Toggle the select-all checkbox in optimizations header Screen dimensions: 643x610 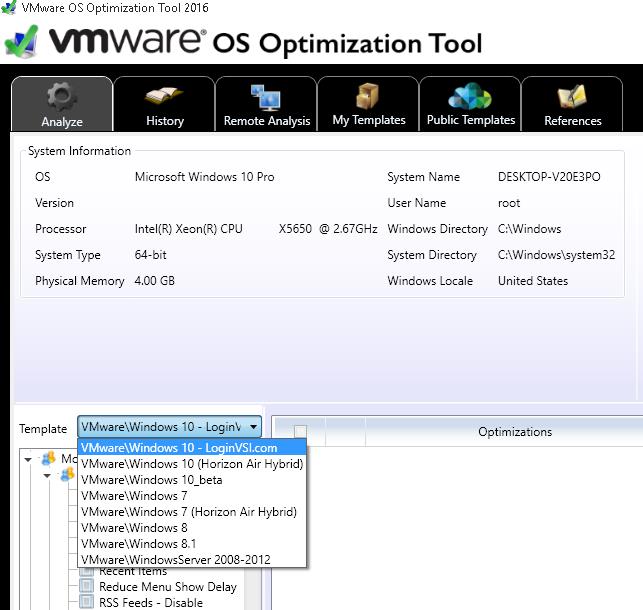coord(300,431)
